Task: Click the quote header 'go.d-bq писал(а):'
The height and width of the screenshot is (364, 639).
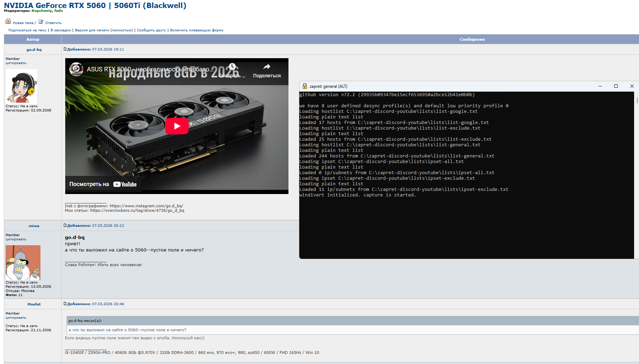Action: [x=85, y=321]
